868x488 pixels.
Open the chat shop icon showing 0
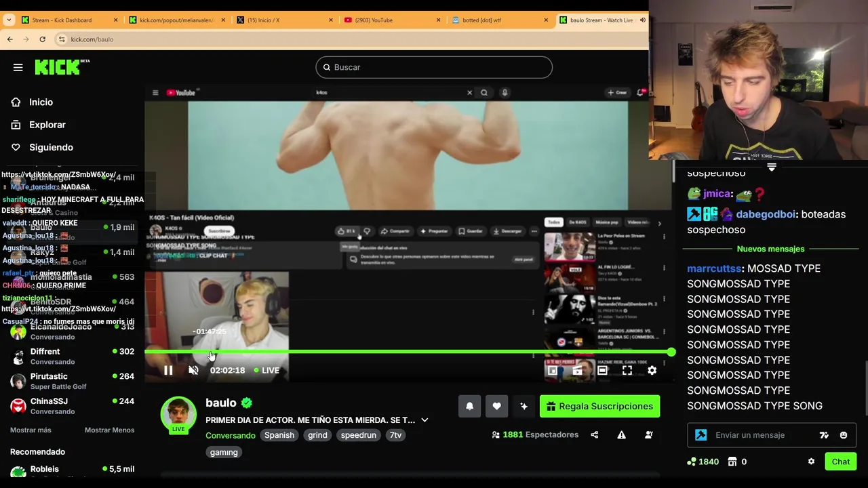pyautogui.click(x=737, y=462)
